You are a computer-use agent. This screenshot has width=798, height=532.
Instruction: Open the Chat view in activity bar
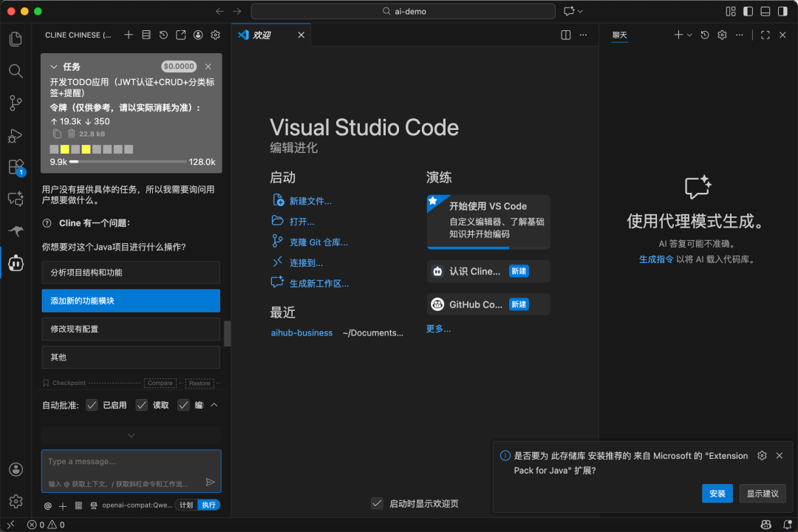coord(16,199)
